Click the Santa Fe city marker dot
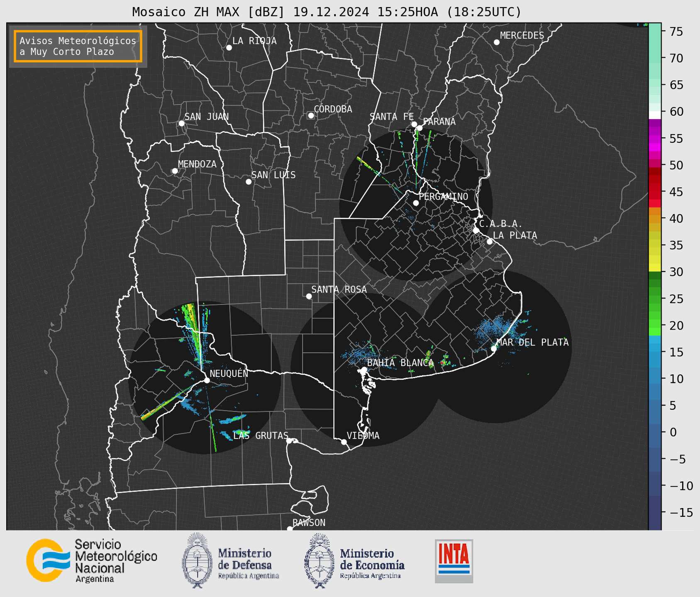700x597 pixels. tap(414, 124)
